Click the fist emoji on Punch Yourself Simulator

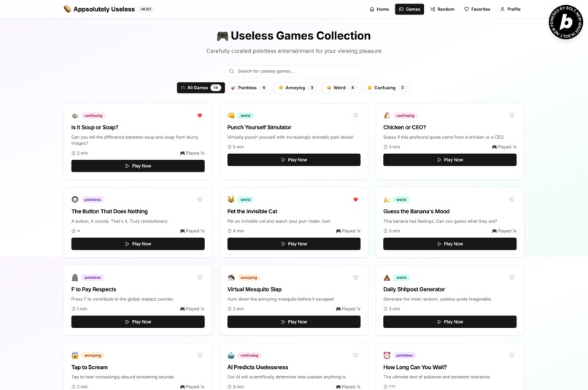pyautogui.click(x=231, y=115)
